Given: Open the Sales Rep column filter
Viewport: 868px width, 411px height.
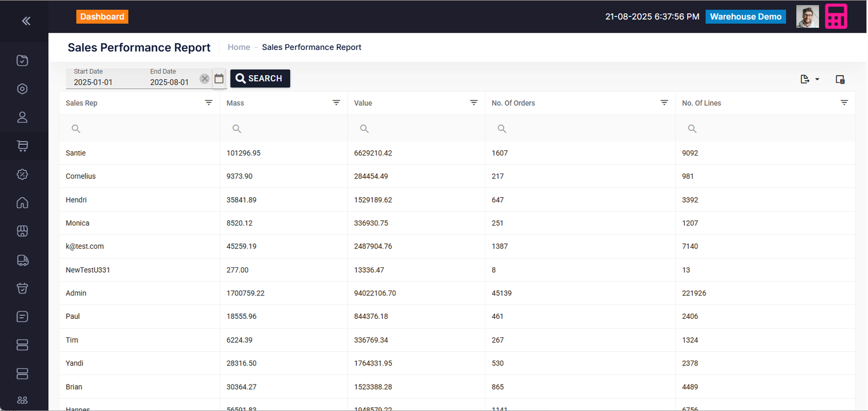Looking at the screenshot, I should tap(208, 102).
